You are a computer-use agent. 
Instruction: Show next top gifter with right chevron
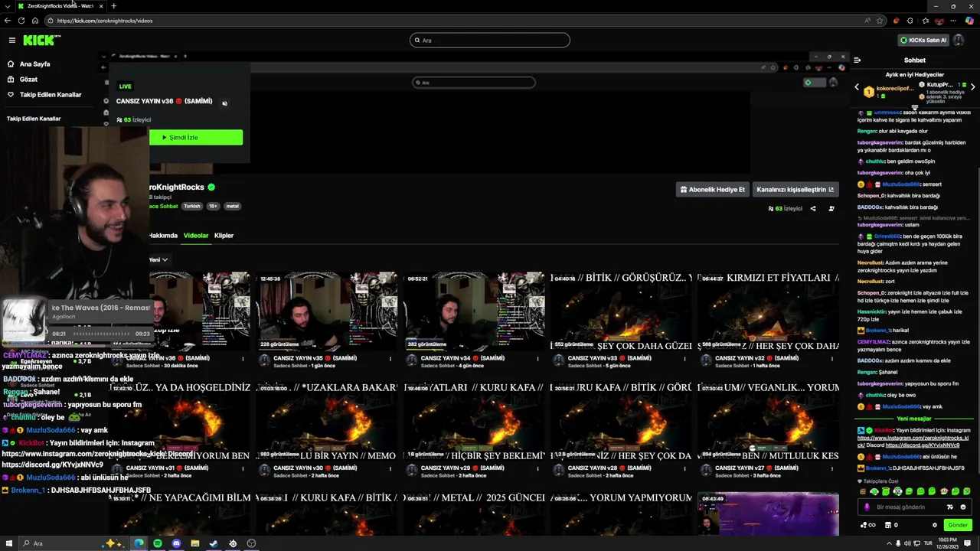pos(972,87)
